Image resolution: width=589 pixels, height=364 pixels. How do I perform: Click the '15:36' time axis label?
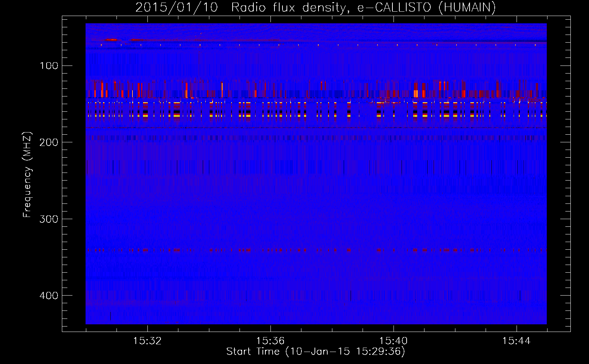tap(270, 341)
